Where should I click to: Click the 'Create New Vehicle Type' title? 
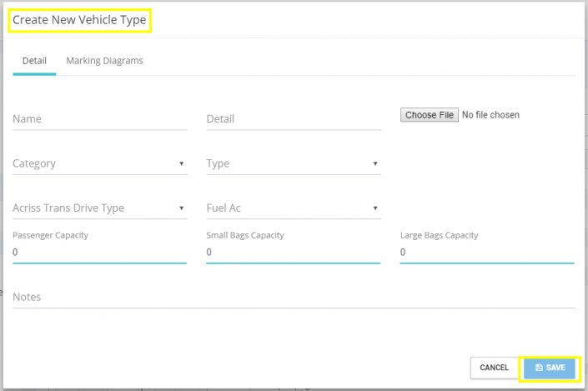78,18
